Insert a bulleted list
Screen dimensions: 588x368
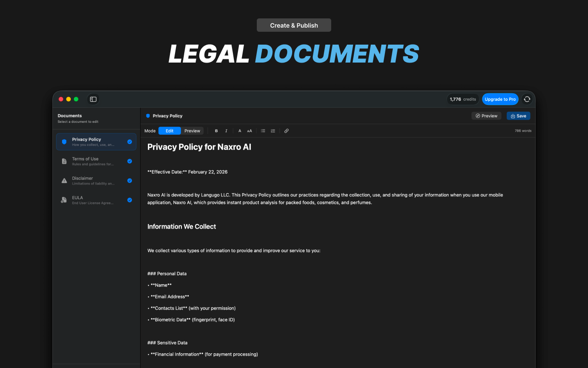[263, 131]
